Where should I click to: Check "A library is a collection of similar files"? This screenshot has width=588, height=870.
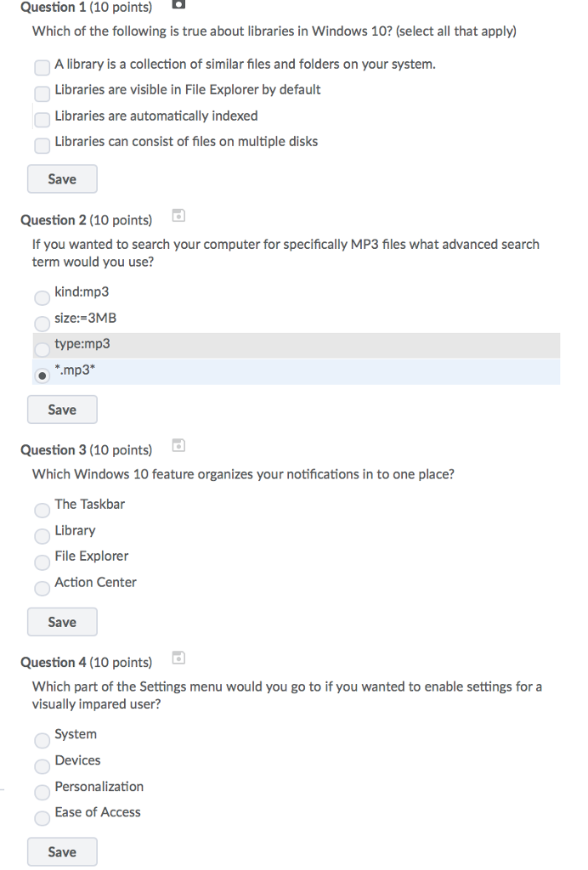click(x=42, y=67)
